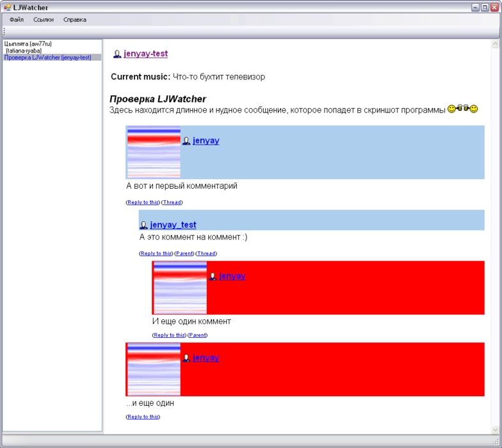Click user icon beside jenyay-test heading
502x448 pixels.
117,54
